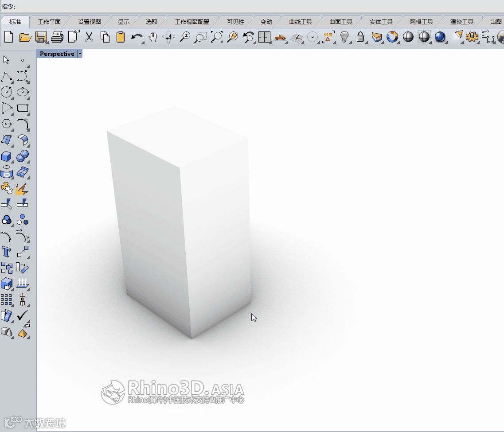
Task: Click the Group three circles icon
Action: [x=7, y=220]
